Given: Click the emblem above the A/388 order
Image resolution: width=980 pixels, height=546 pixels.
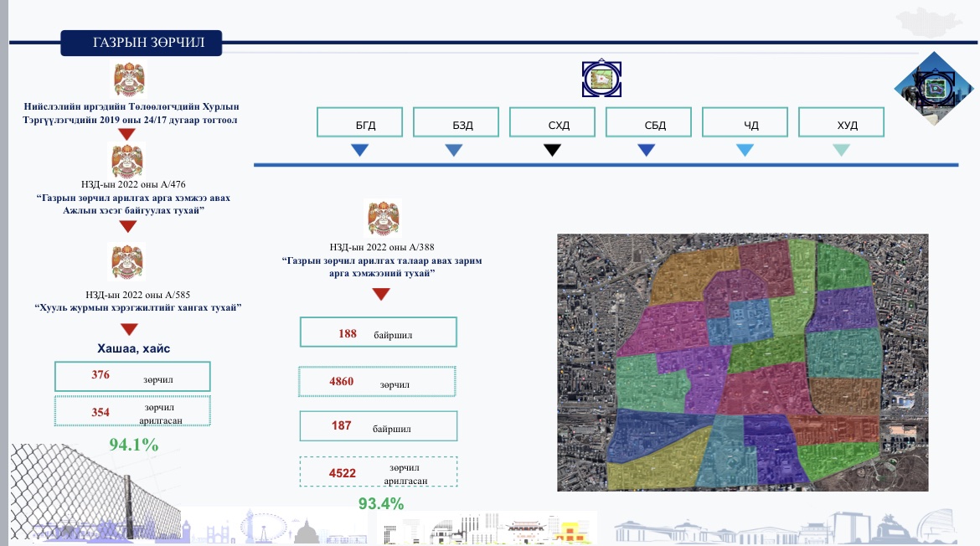Looking at the screenshot, I should (384, 219).
